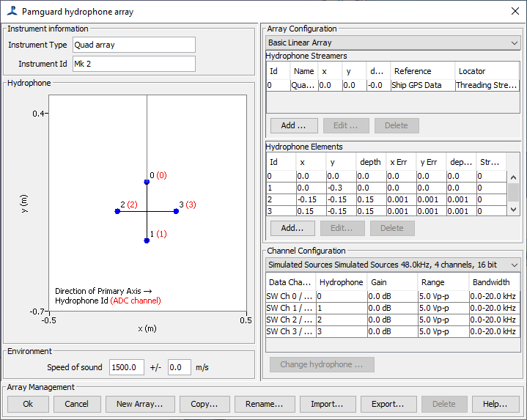
Task: Select element row Id 0 in Elements table
Action: click(386, 176)
